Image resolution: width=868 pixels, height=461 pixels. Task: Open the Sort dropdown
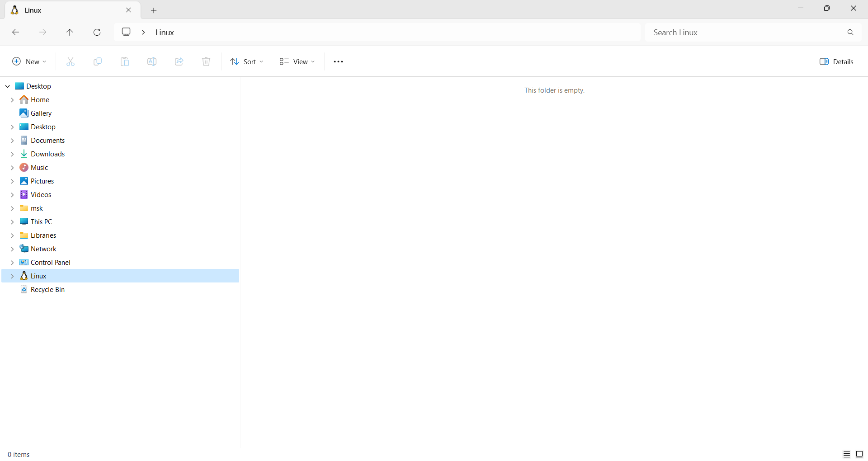(x=246, y=61)
